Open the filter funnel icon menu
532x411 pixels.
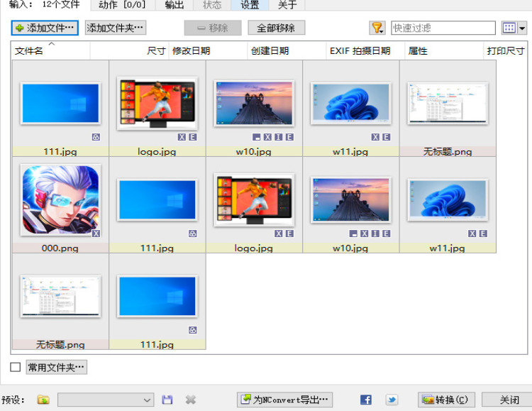(x=377, y=28)
